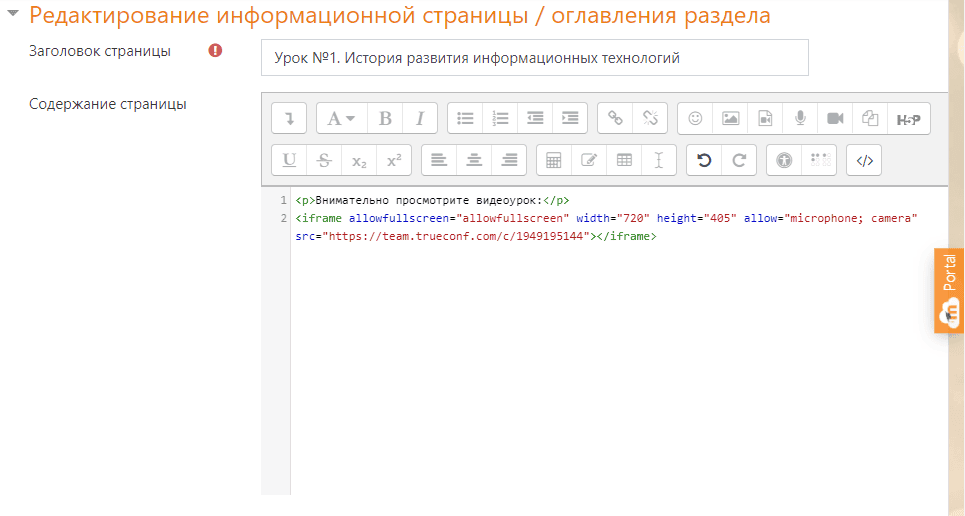Underline the selected text

click(x=289, y=161)
